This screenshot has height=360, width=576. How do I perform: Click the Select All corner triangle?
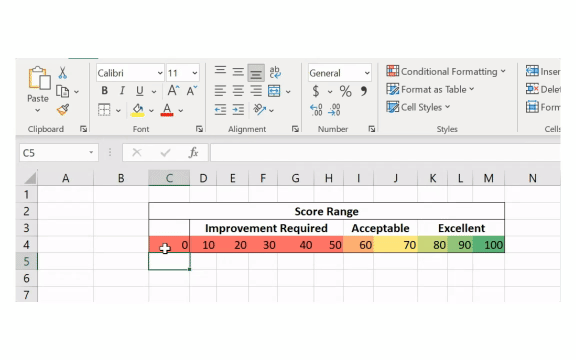click(30, 178)
